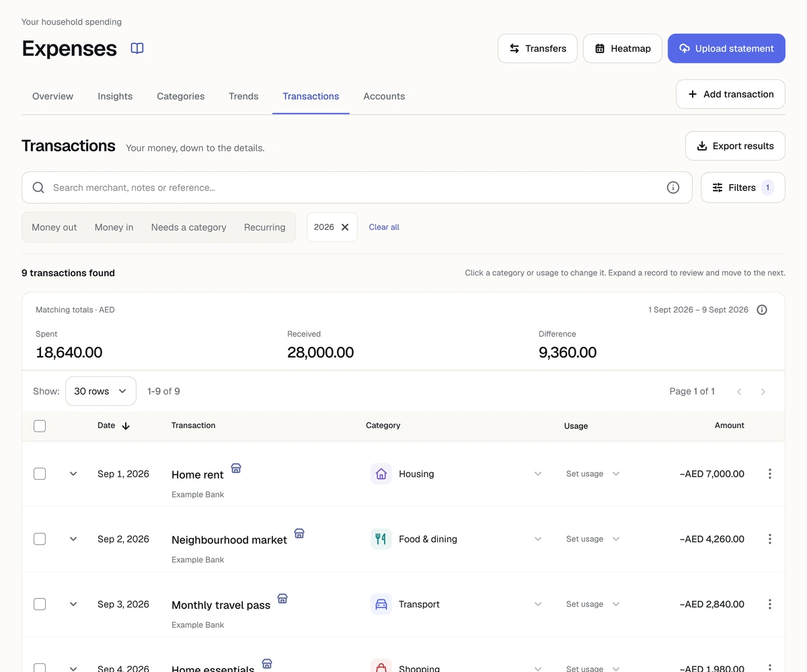Click the search magnifier icon
The image size is (807, 672).
(x=38, y=187)
